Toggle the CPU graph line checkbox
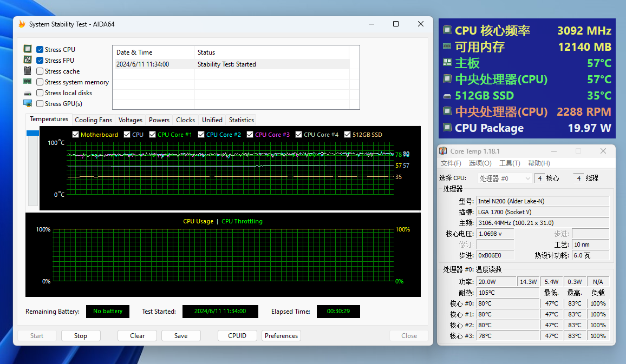The height and width of the screenshot is (364, 626). (x=127, y=134)
